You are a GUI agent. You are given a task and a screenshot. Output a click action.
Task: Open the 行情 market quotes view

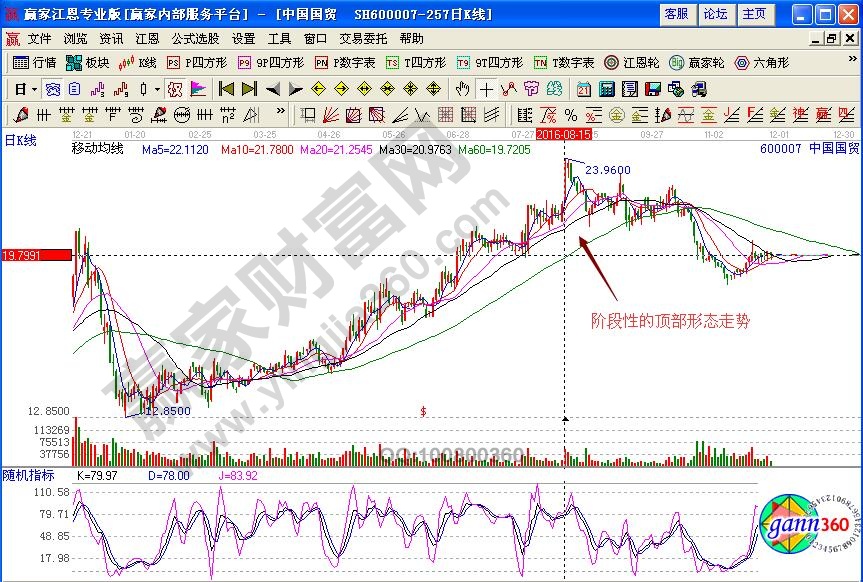click(x=35, y=62)
